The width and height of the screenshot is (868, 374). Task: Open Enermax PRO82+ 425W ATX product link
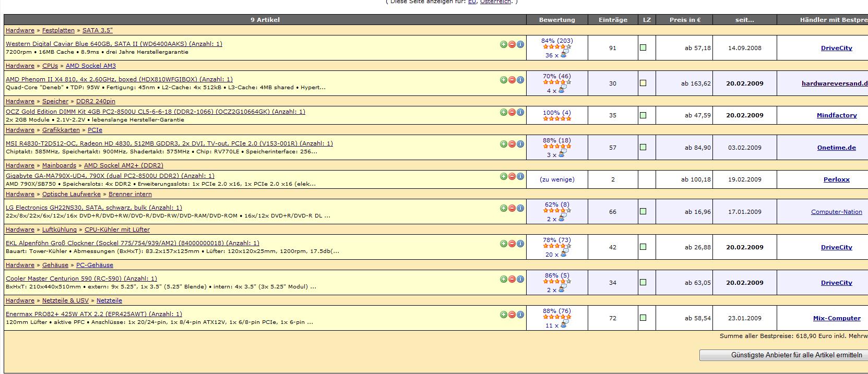click(94, 314)
